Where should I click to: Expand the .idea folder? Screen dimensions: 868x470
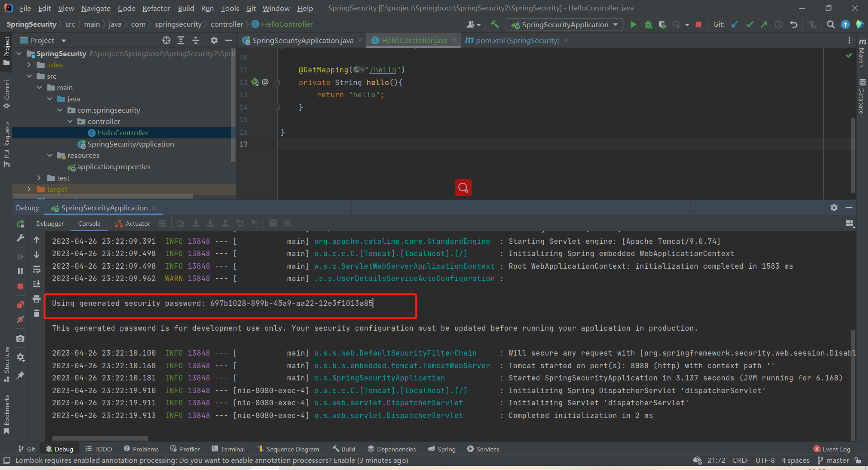pyautogui.click(x=29, y=65)
